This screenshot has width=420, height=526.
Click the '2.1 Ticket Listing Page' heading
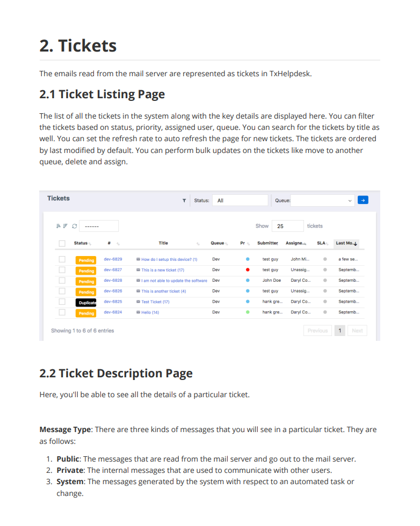coord(102,94)
